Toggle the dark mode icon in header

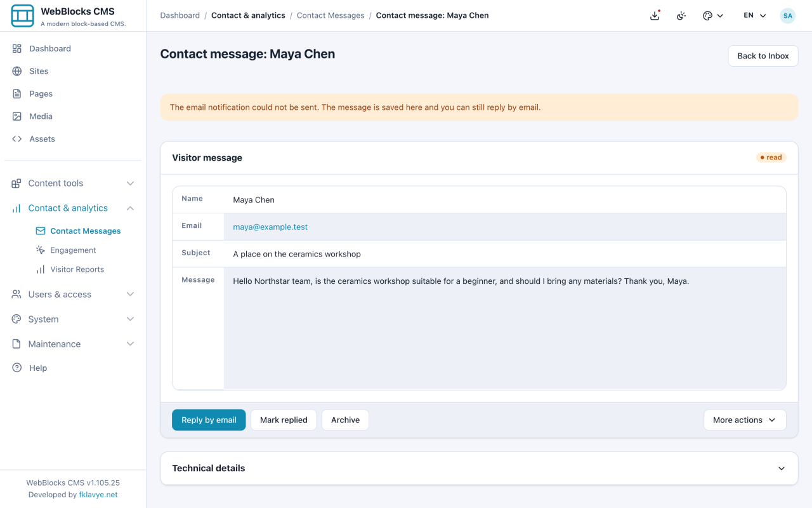tap(681, 16)
